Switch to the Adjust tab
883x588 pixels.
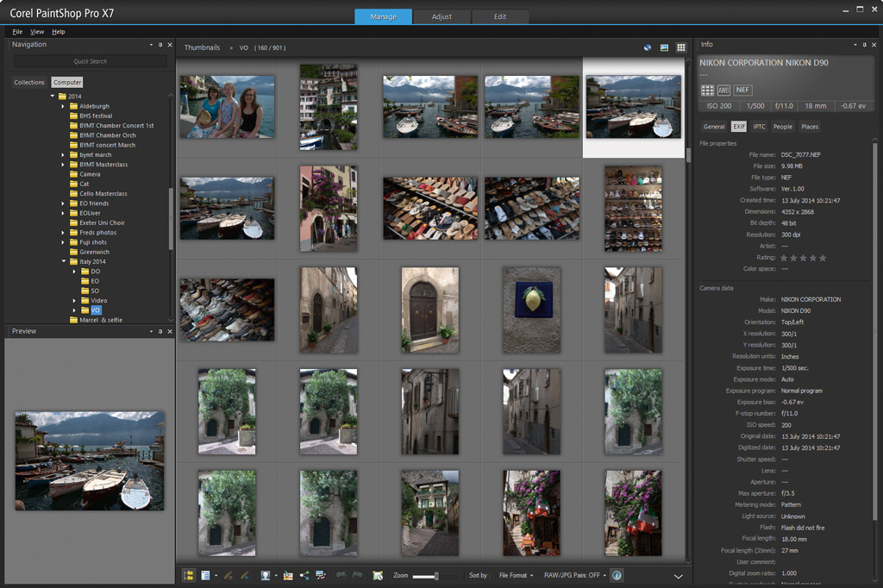pos(441,16)
